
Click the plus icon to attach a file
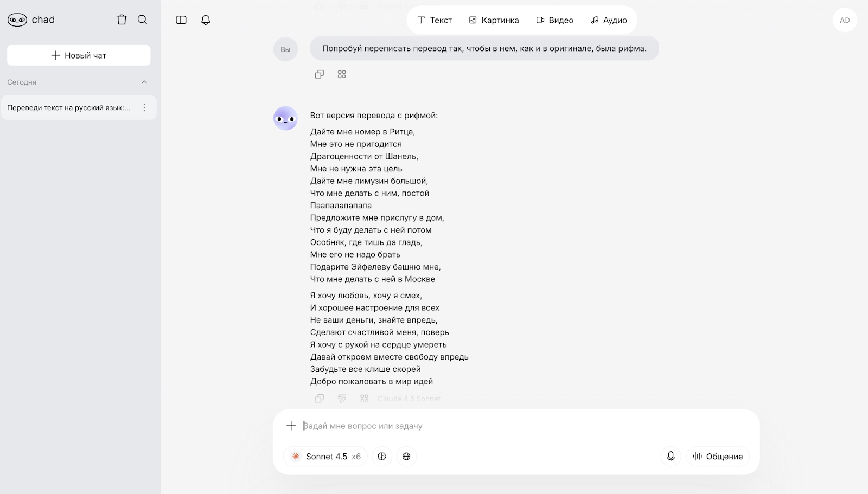click(x=291, y=426)
